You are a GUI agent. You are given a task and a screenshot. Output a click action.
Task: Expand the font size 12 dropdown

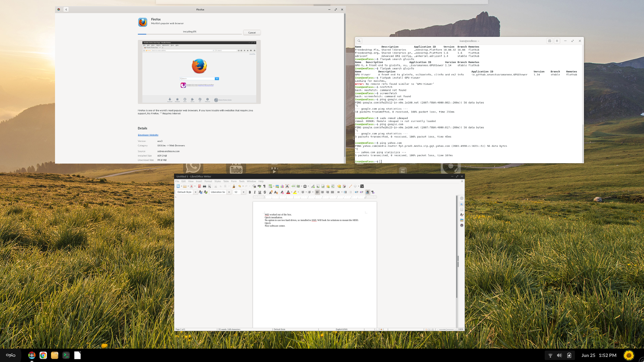(x=244, y=192)
